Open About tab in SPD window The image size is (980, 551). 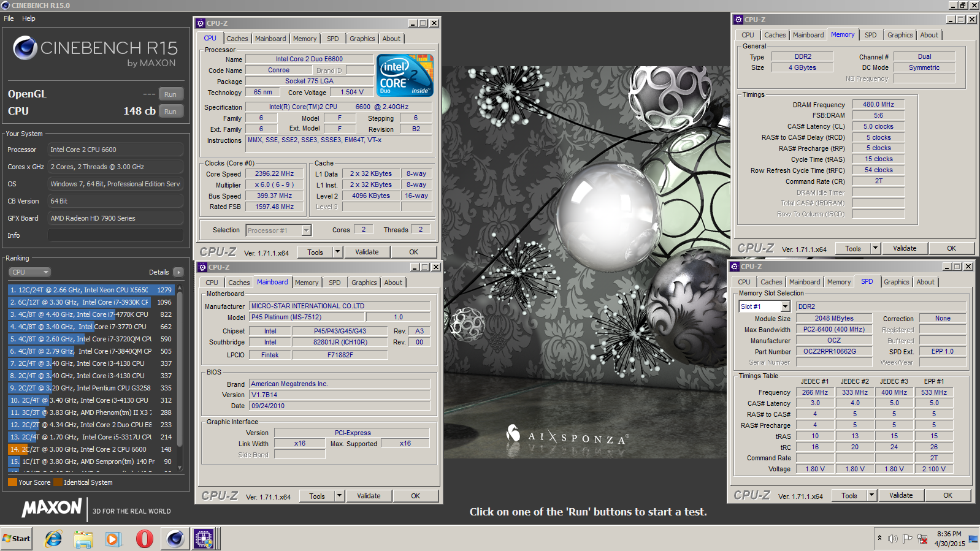pos(925,282)
